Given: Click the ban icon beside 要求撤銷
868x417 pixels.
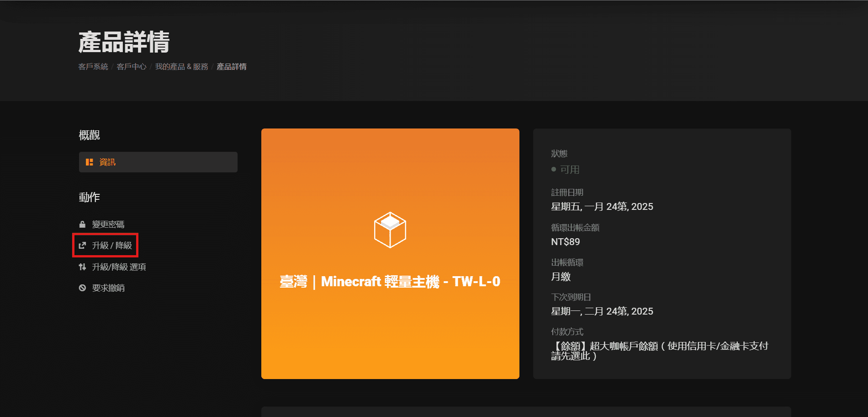Looking at the screenshot, I should point(82,288).
